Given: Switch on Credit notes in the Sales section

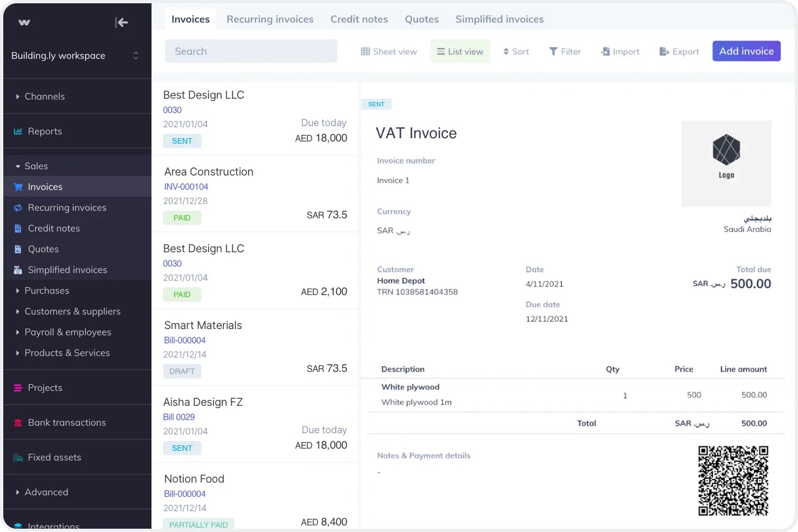Looking at the screenshot, I should tap(53, 228).
